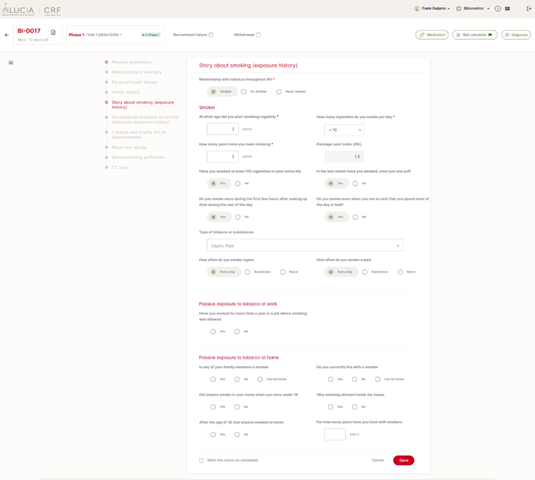Open the Diagnosis button

click(x=516, y=35)
